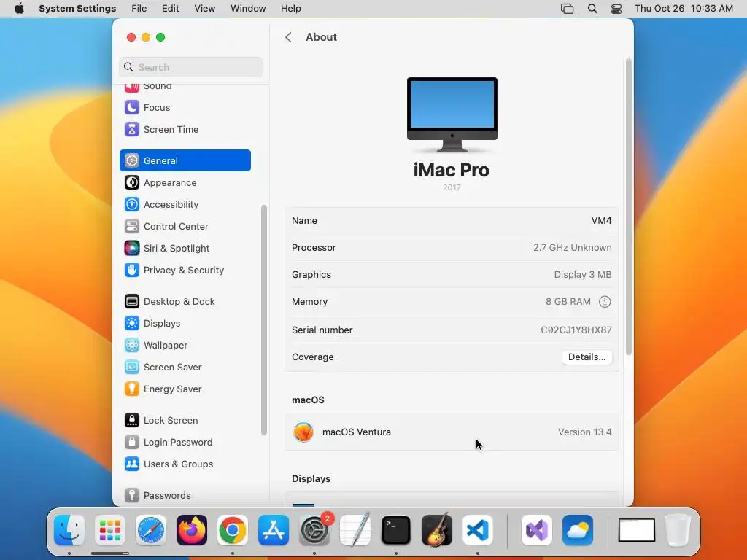747x560 pixels.
Task: Open Privacy & Security settings
Action: tap(185, 271)
